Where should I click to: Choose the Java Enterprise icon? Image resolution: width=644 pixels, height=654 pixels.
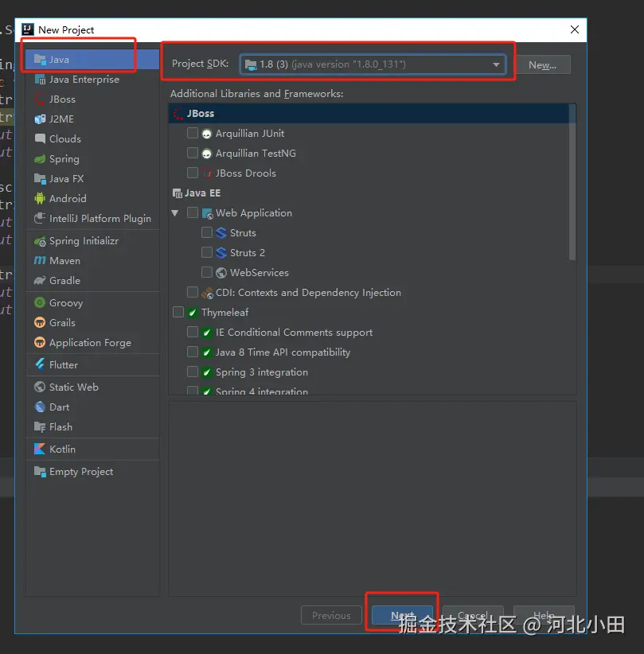point(40,80)
